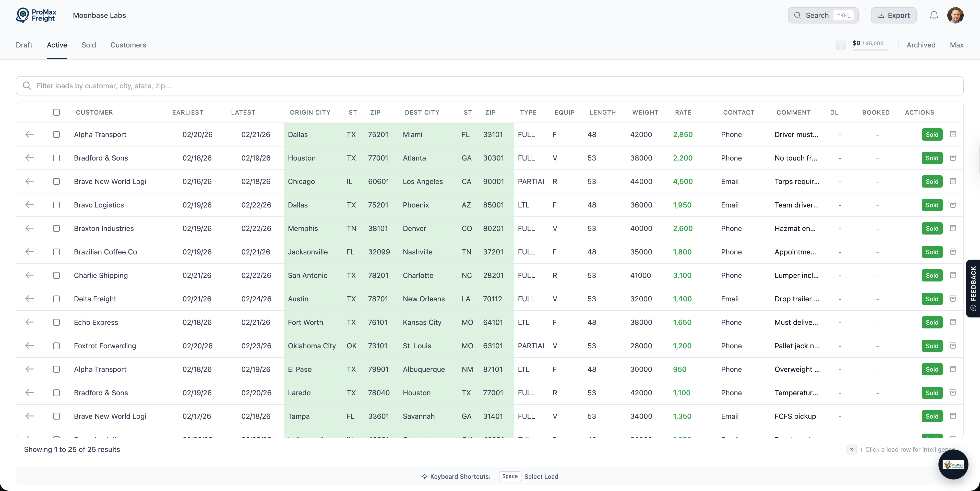Switch to the Draft tab

[x=24, y=45]
